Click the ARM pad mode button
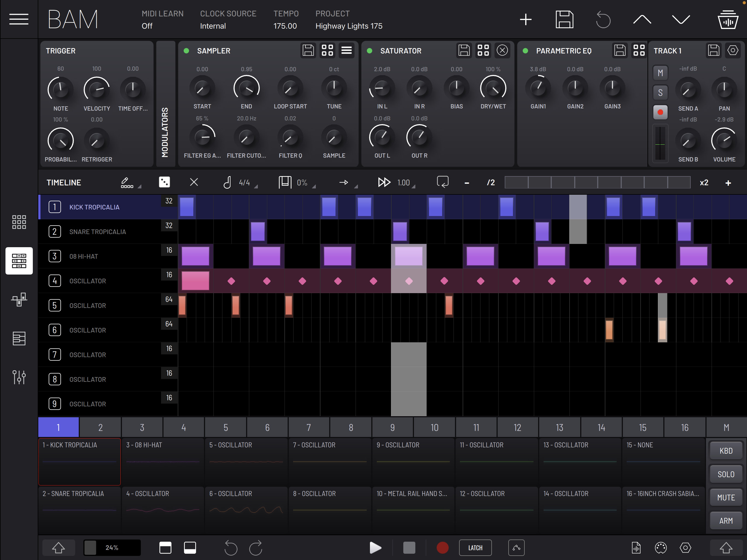 pos(726,521)
